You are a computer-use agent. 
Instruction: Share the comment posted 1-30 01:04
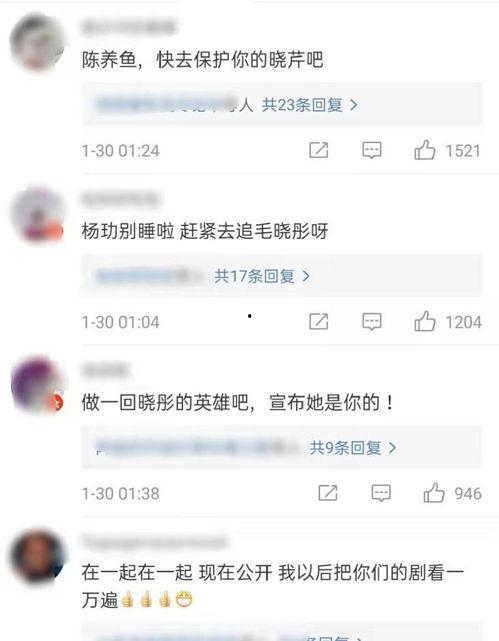pos(318,321)
